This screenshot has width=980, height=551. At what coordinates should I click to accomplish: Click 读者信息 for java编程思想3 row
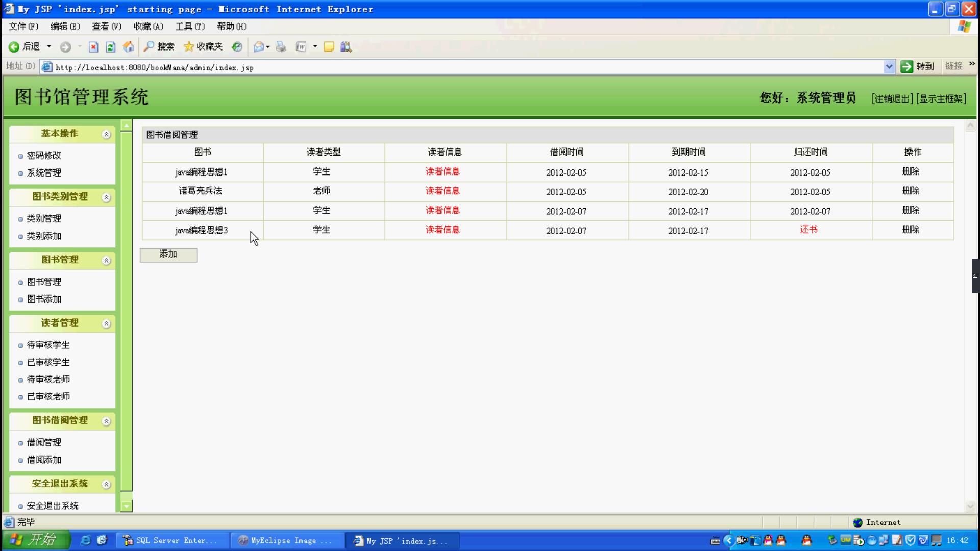point(443,230)
